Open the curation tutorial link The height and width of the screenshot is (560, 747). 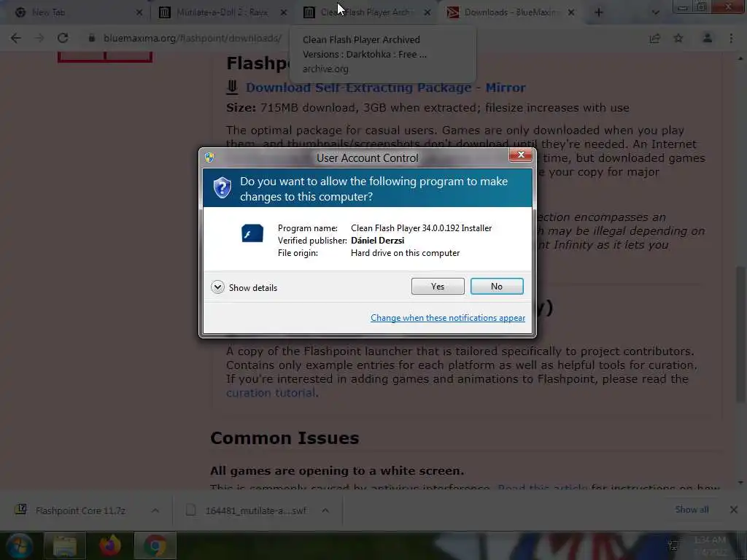pos(271,393)
